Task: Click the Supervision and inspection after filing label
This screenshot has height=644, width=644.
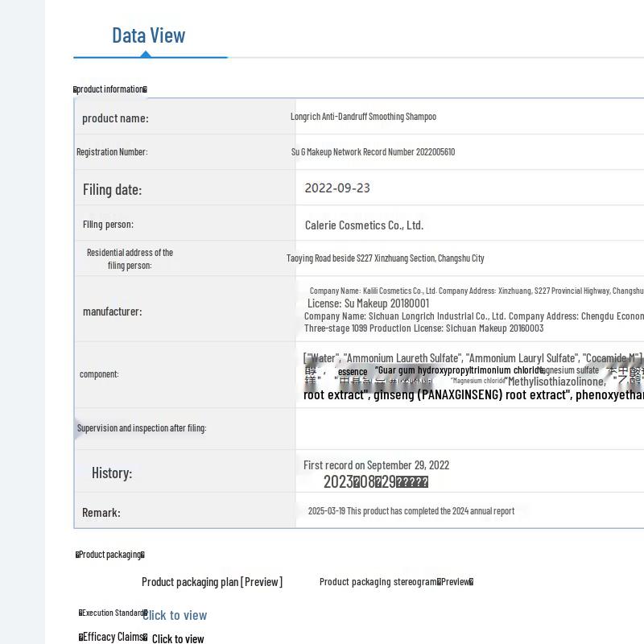Action: 142,428
